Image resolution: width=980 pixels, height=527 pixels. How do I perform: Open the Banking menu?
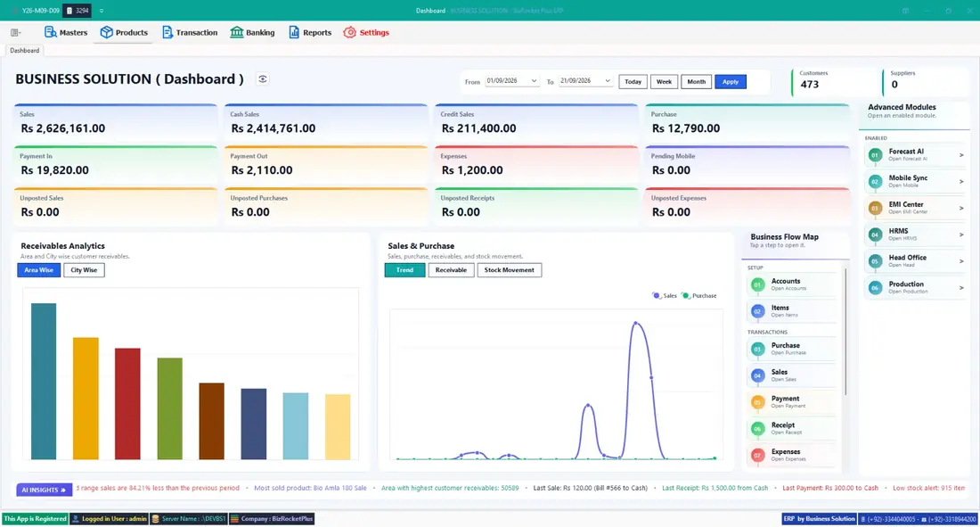pyautogui.click(x=252, y=32)
